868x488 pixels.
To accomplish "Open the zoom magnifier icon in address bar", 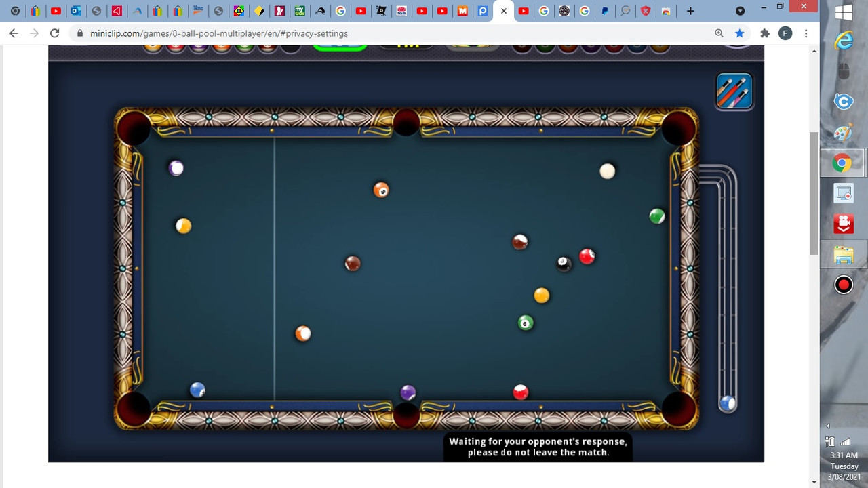I will click(719, 33).
